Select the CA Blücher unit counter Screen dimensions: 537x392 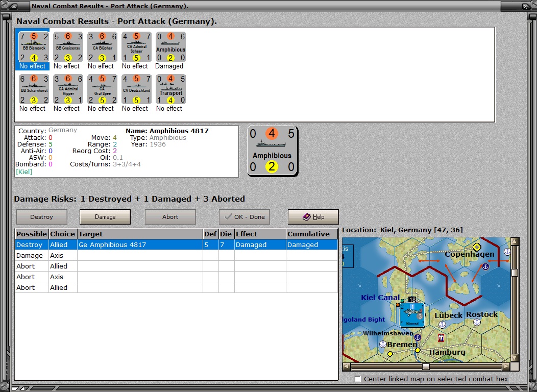(x=102, y=47)
